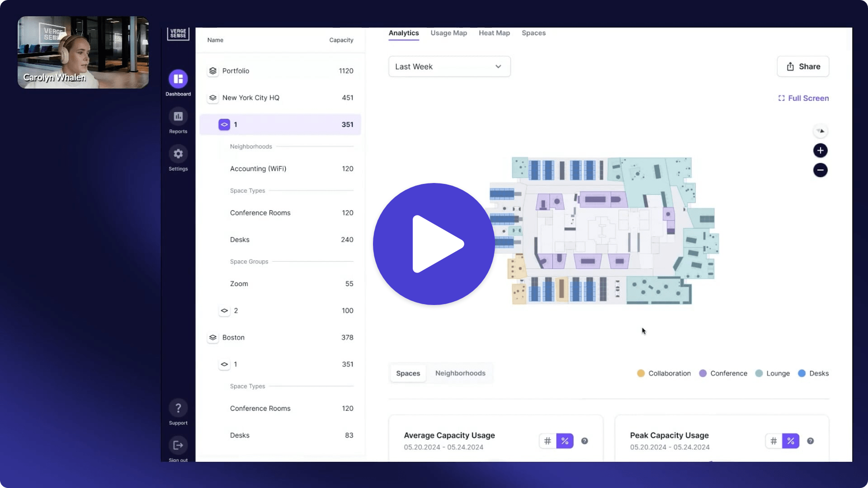Click the Boston building icon
The image size is (868, 488).
pos(213,338)
